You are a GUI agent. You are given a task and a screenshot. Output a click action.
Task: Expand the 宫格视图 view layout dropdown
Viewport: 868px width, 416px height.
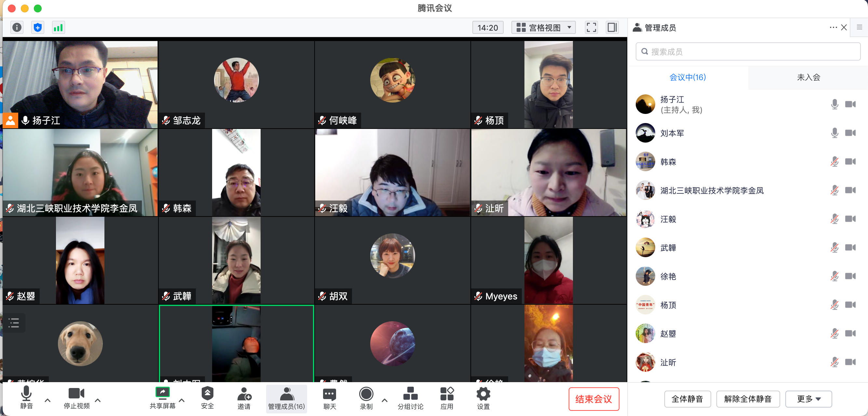(543, 27)
